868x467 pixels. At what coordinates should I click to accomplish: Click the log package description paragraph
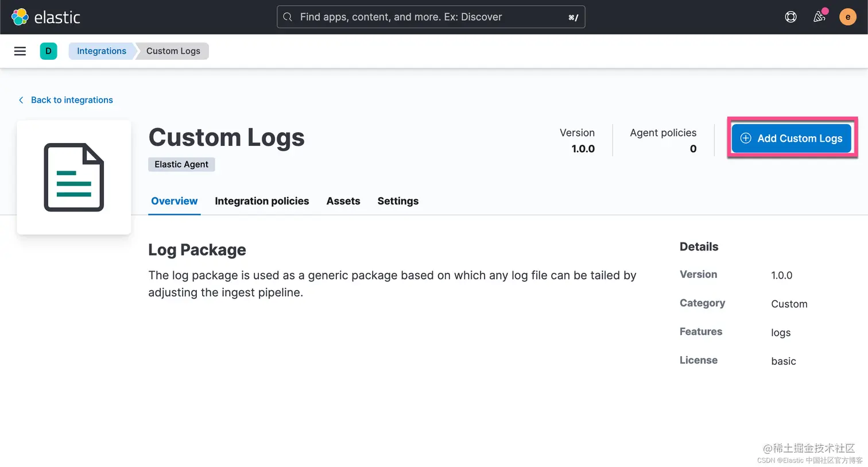pos(392,284)
